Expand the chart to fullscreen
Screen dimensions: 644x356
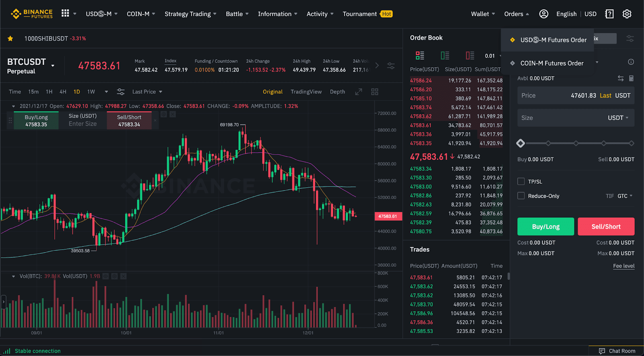pos(359,92)
